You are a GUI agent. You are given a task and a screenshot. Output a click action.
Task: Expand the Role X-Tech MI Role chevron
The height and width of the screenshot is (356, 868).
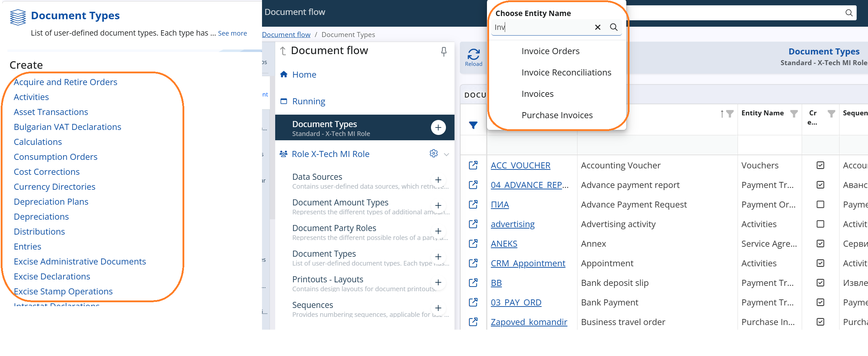tap(446, 154)
